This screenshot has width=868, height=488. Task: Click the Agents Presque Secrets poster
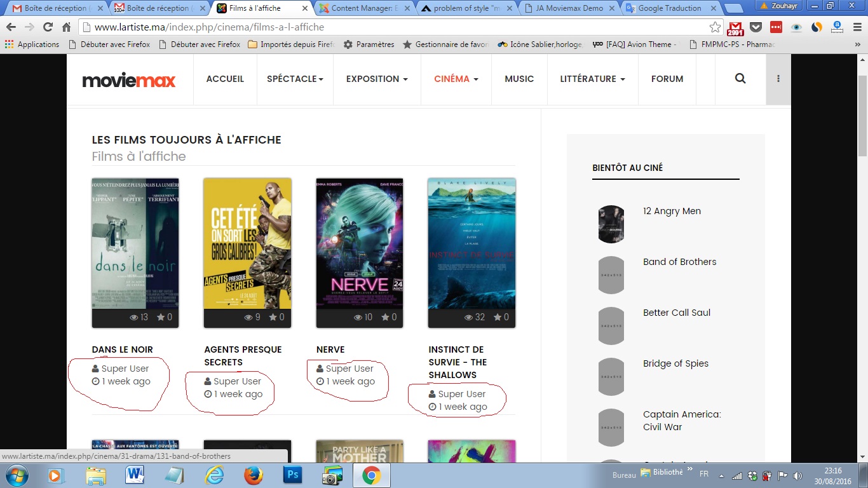[247, 243]
